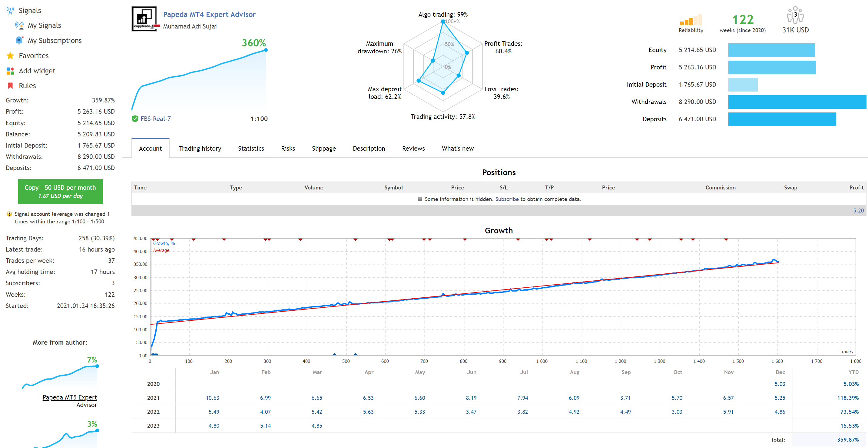
Task: Select the Account tab
Action: 150,149
